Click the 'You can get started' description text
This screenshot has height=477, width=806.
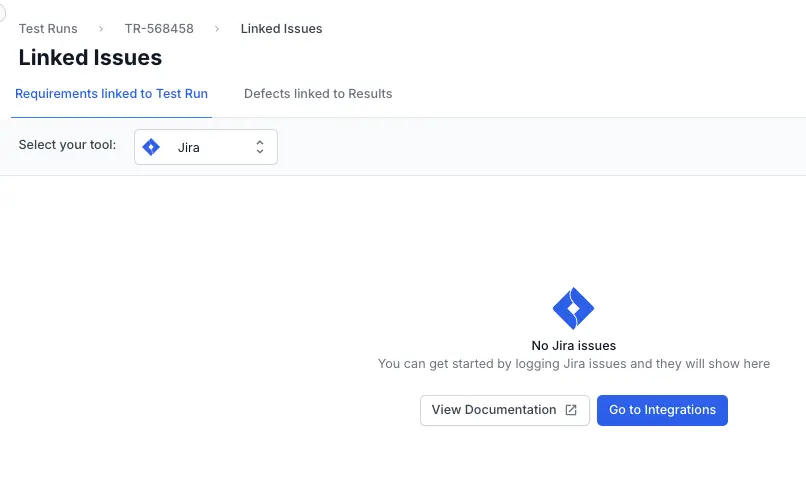pyautogui.click(x=573, y=364)
